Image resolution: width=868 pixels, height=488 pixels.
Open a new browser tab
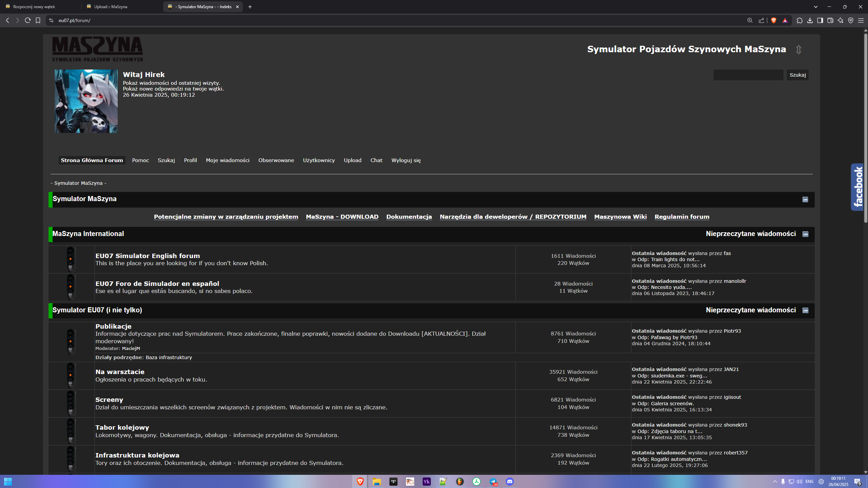(x=250, y=7)
